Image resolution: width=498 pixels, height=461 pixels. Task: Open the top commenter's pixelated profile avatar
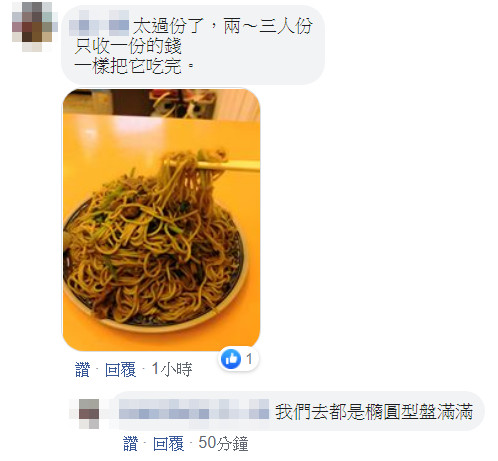33,27
